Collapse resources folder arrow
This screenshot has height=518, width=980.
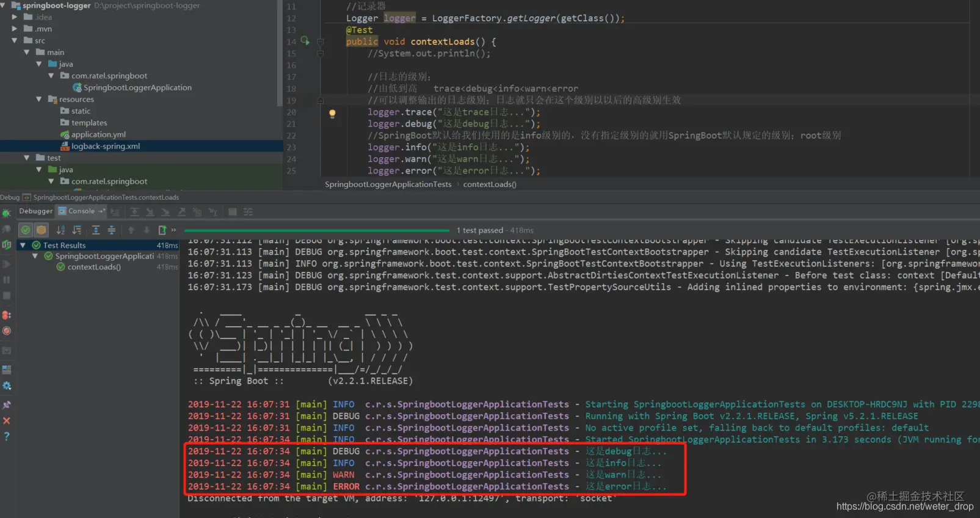pyautogui.click(x=39, y=99)
